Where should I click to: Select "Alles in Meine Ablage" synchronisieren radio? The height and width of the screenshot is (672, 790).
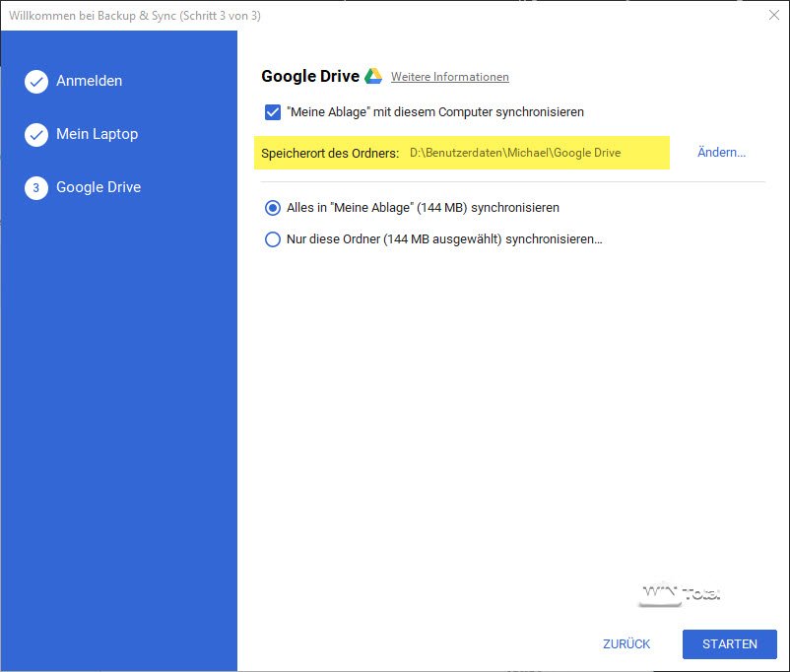point(273,208)
